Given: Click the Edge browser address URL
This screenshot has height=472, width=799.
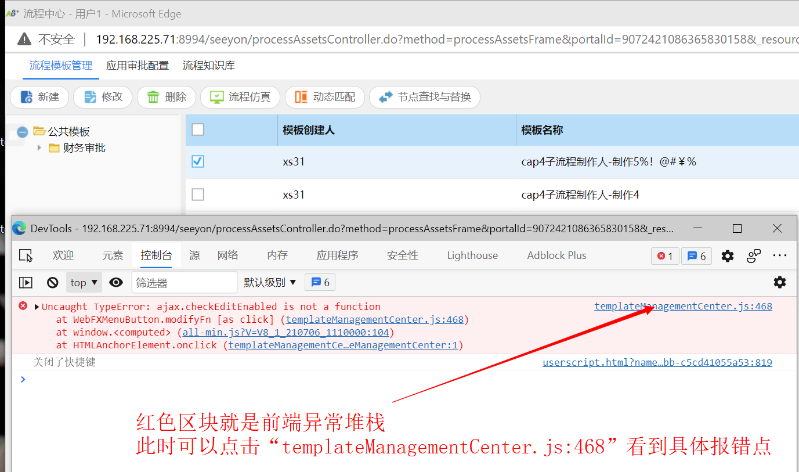Looking at the screenshot, I should [x=446, y=39].
